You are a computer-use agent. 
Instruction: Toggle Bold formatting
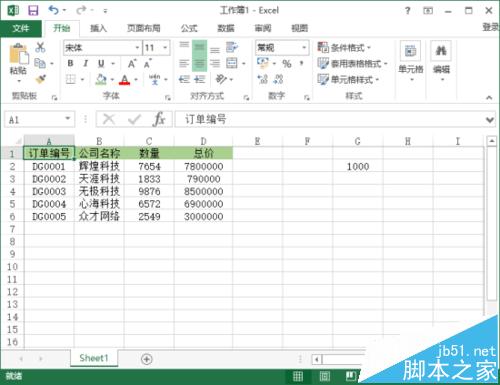(70, 63)
